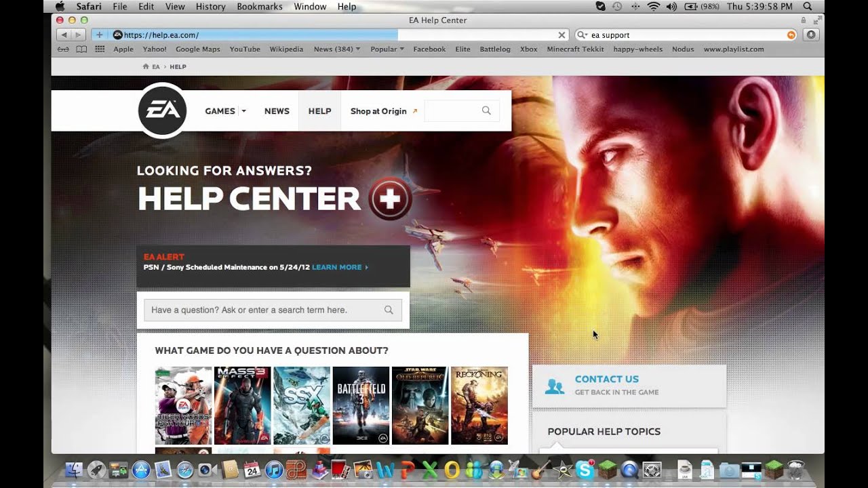
Task: Open the Wi-Fi status menu
Action: (654, 6)
